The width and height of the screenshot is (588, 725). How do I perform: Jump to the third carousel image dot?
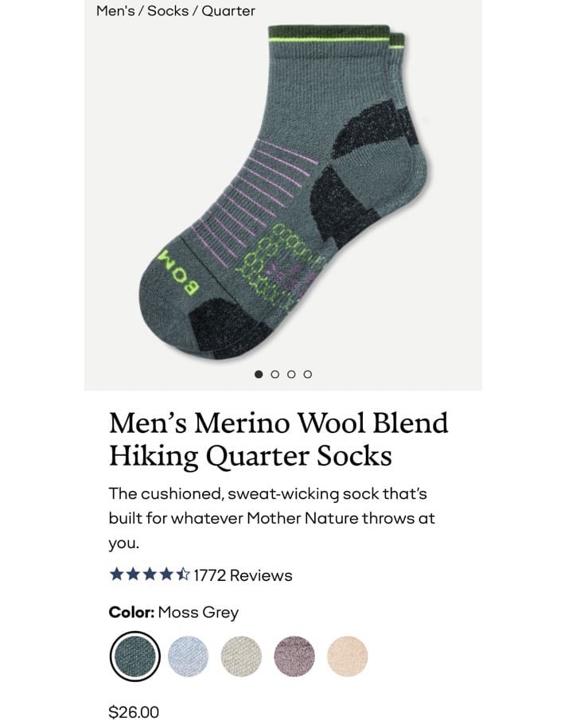pyautogui.click(x=291, y=374)
